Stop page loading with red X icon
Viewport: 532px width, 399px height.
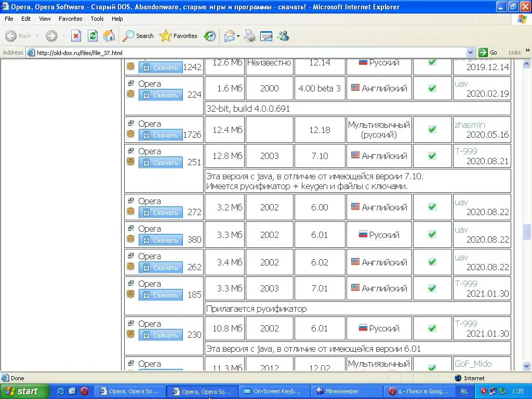click(76, 36)
